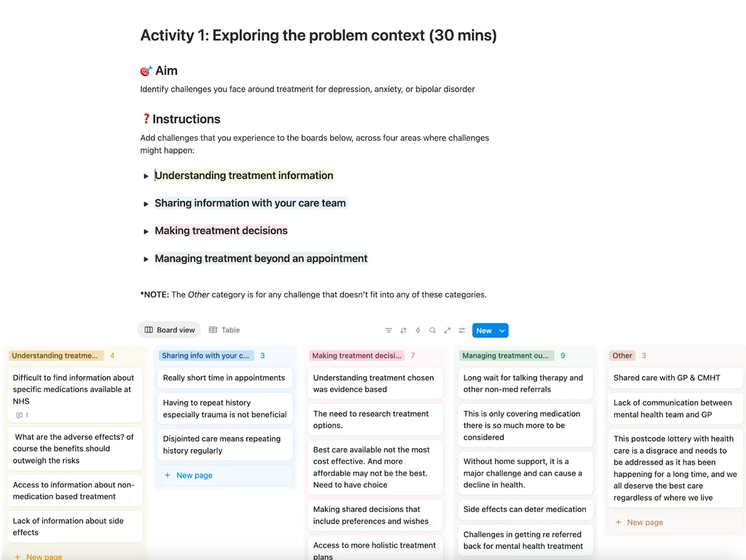Expand the Understanding treatment information toggle
This screenshot has width=746, height=560.
pos(145,176)
